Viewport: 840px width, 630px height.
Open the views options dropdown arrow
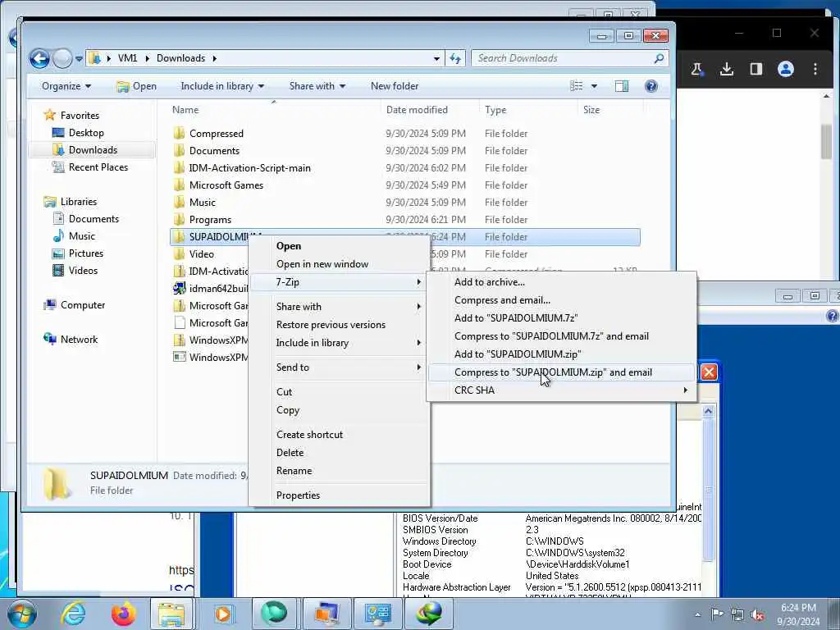[x=594, y=85]
